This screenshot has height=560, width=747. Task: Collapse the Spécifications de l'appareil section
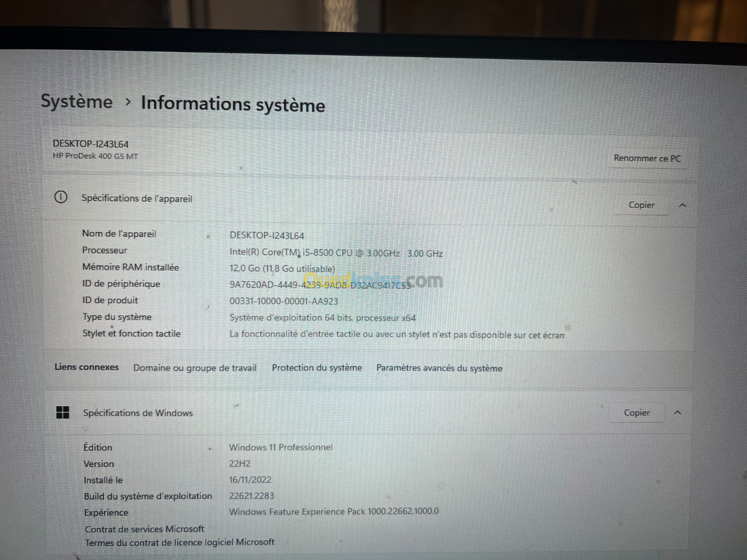682,205
